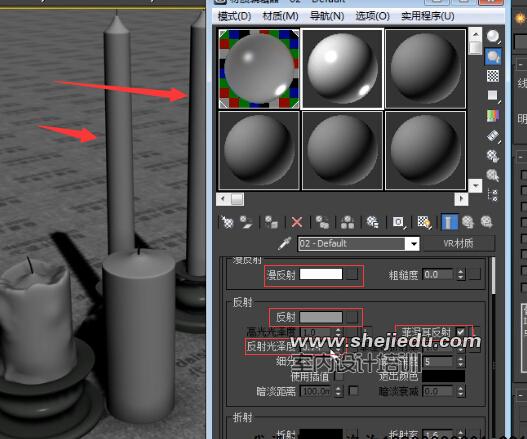This screenshot has height=439, width=527.
Task: Select the active glossy second sample slot
Action: 342,69
